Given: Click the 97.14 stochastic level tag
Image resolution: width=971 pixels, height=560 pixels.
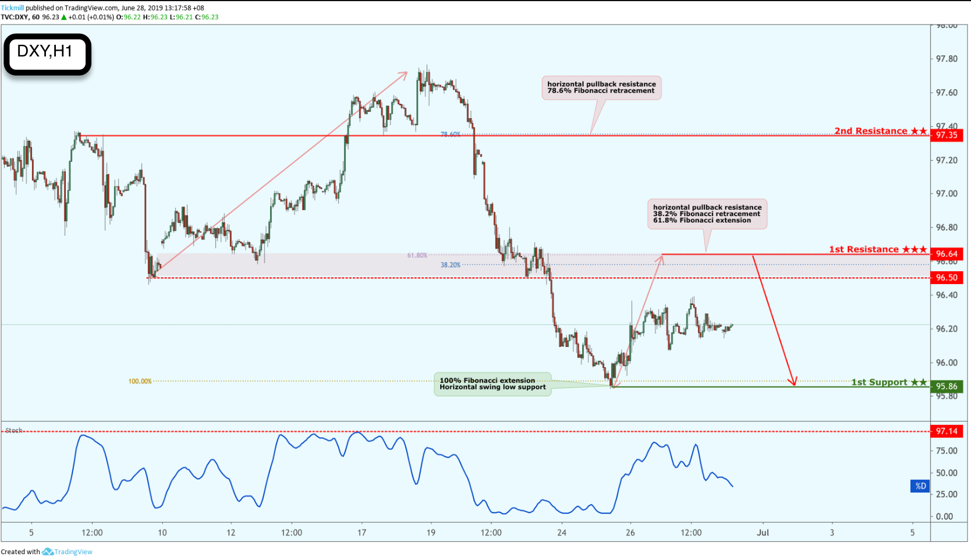Looking at the screenshot, I should click(947, 431).
